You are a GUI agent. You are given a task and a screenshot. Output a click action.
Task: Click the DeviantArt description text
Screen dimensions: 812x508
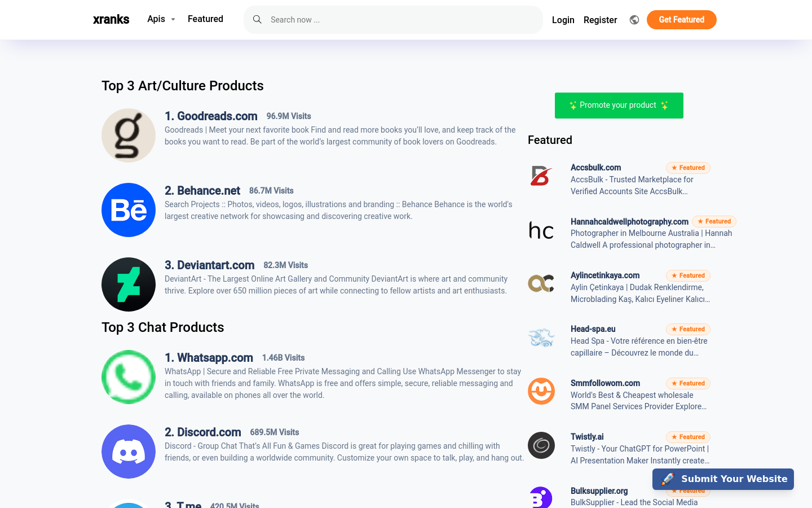coord(336,285)
